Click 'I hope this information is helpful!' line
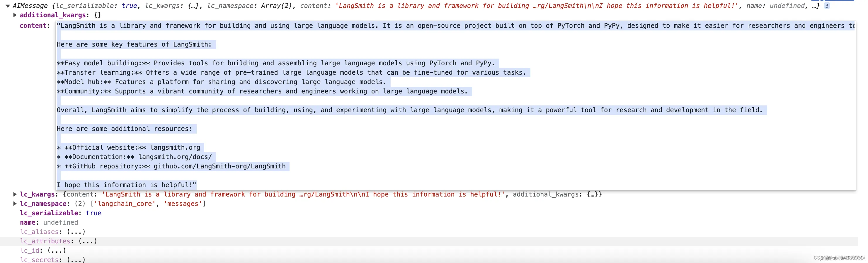 point(126,185)
